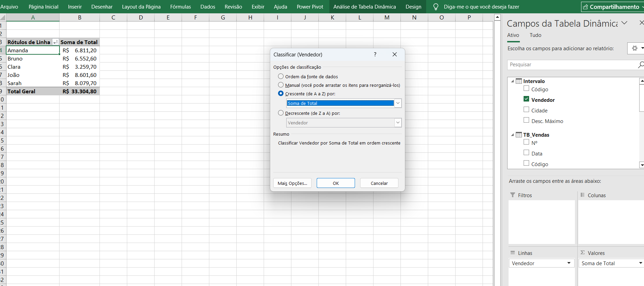This screenshot has width=644, height=286.
Task: Open the Rótulos de Linha filter button
Action: tap(55, 42)
